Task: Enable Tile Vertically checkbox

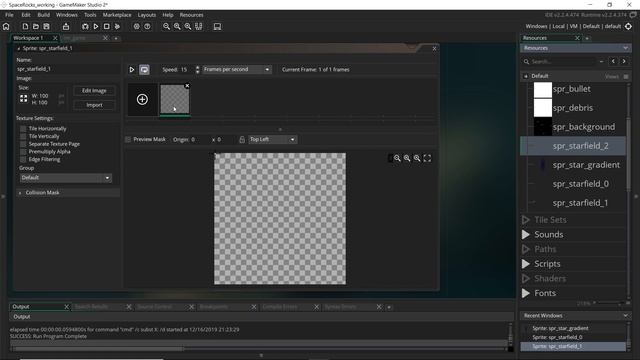Action: click(x=23, y=136)
